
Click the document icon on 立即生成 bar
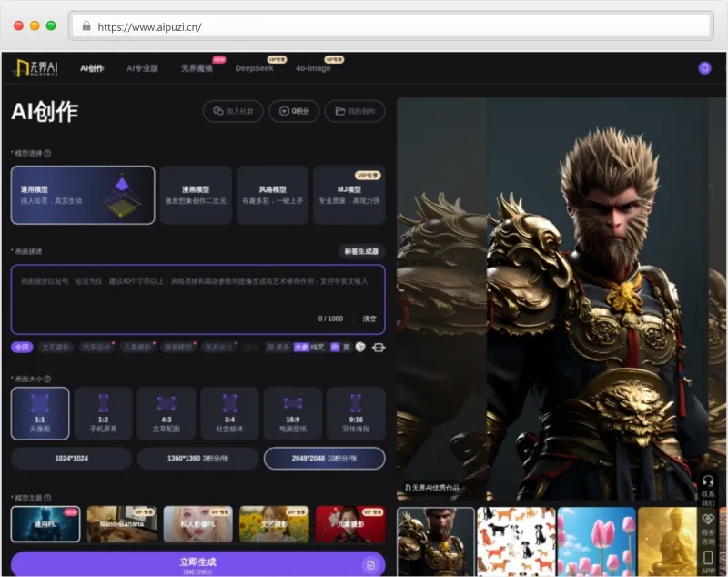(369, 564)
